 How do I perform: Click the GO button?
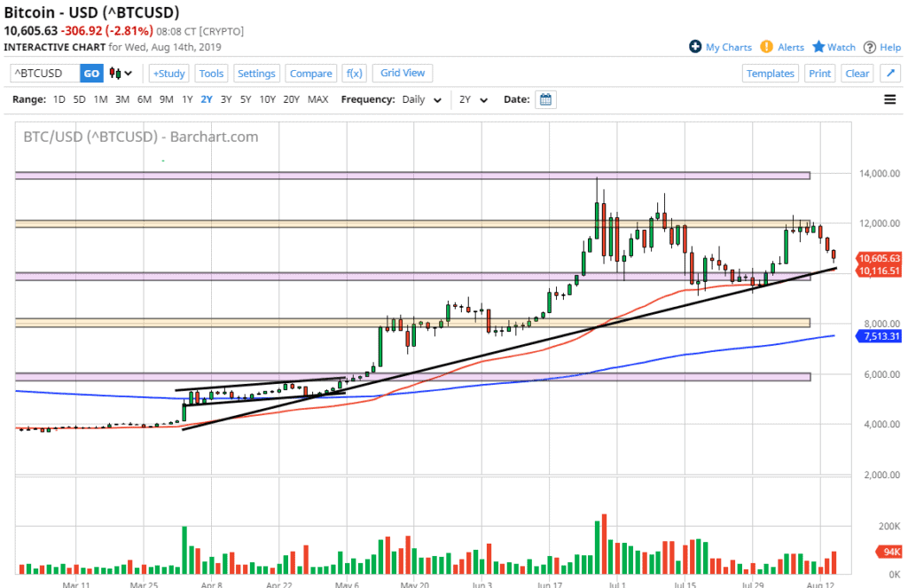click(x=91, y=74)
